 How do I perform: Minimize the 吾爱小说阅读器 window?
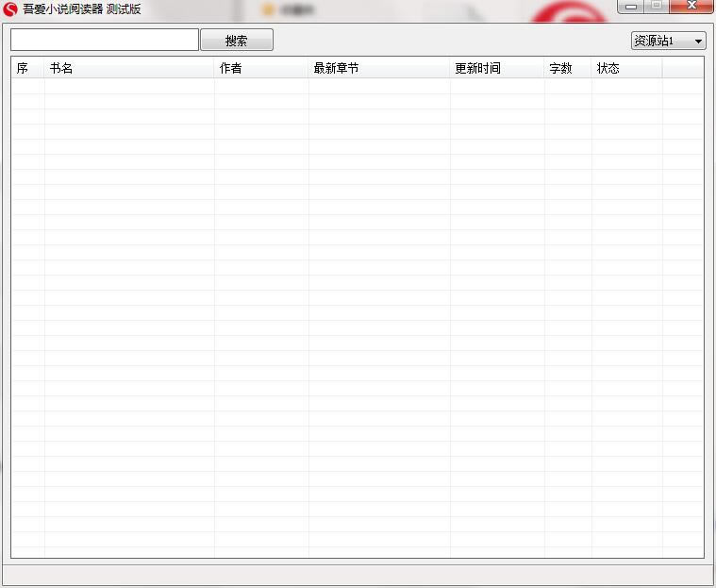click(x=631, y=6)
